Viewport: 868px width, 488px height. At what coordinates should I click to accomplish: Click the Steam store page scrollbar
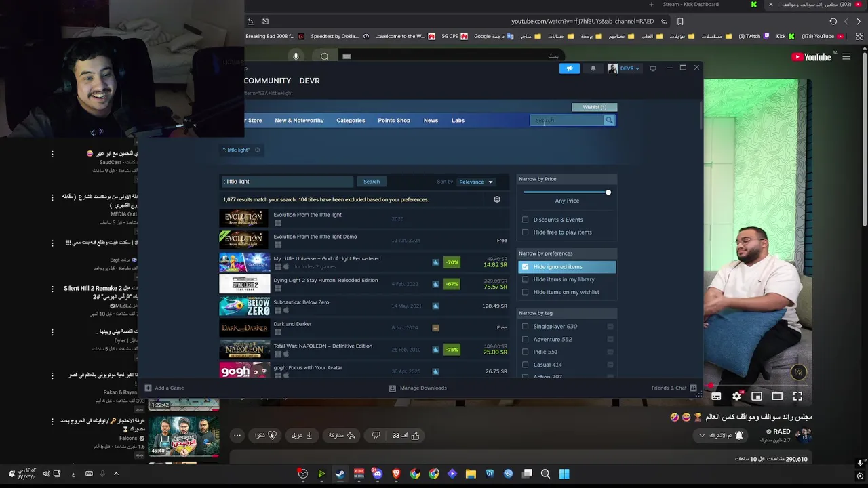point(701,115)
